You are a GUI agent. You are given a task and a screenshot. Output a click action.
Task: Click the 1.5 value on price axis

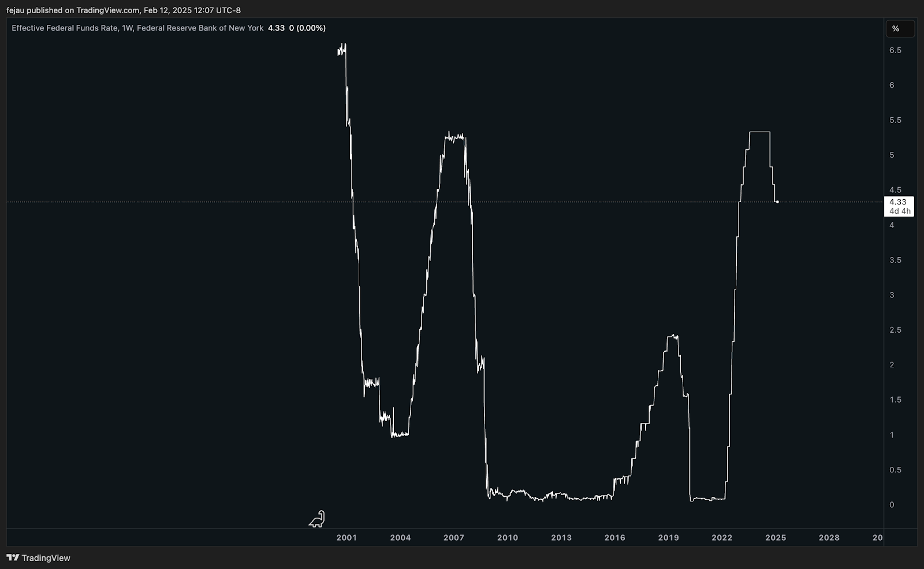tap(895, 400)
